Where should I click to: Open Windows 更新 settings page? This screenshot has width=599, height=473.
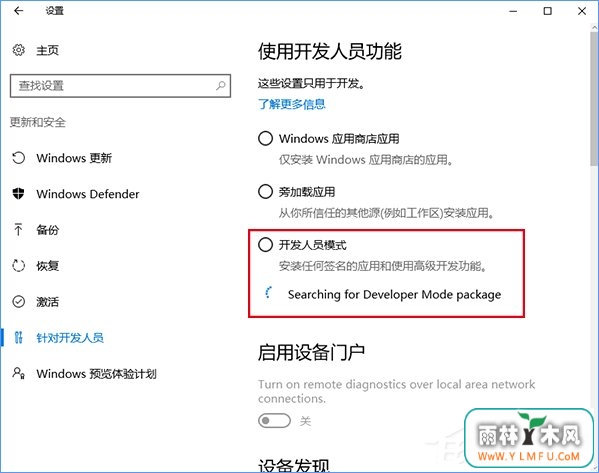coord(74,158)
